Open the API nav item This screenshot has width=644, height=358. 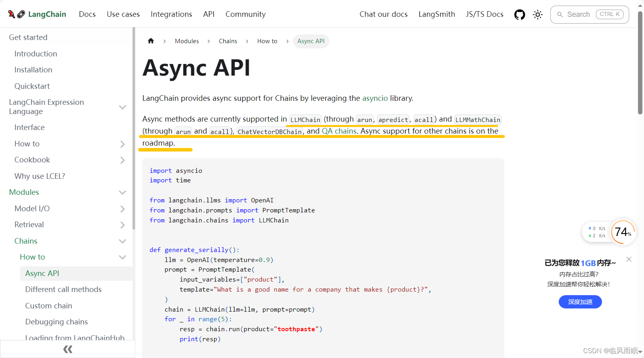(x=209, y=14)
